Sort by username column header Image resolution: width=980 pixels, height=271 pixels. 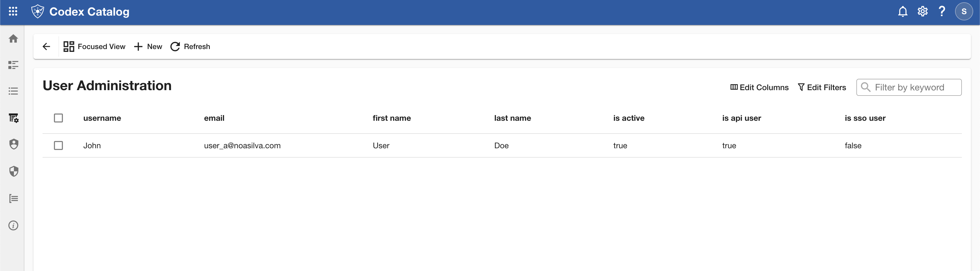[102, 118]
